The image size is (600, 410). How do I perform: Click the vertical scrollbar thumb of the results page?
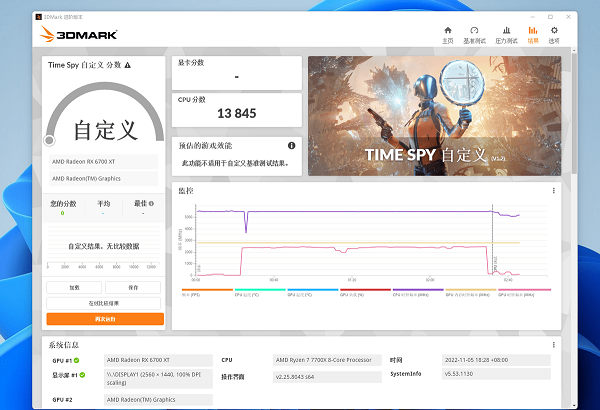[574, 113]
